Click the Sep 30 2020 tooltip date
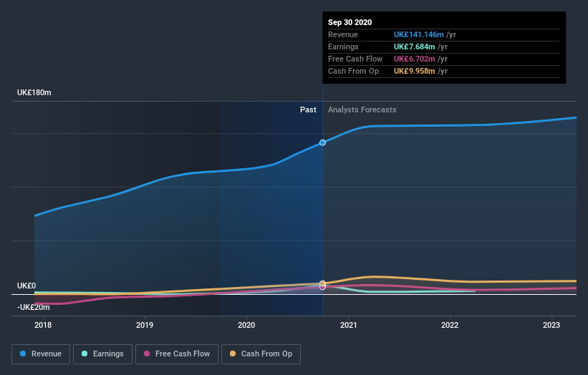Screen dimensions: 588x375 [350, 22]
